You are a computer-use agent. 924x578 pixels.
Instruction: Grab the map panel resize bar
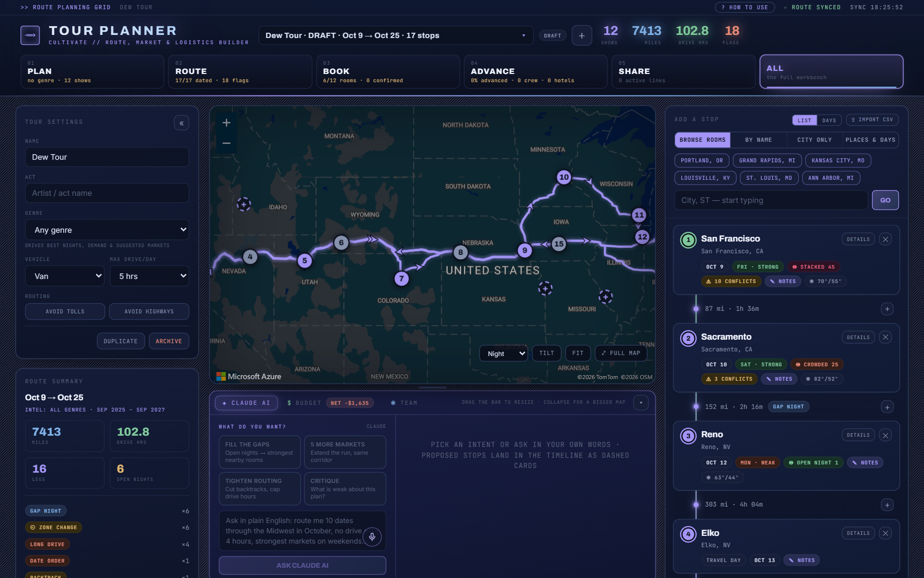coord(432,387)
